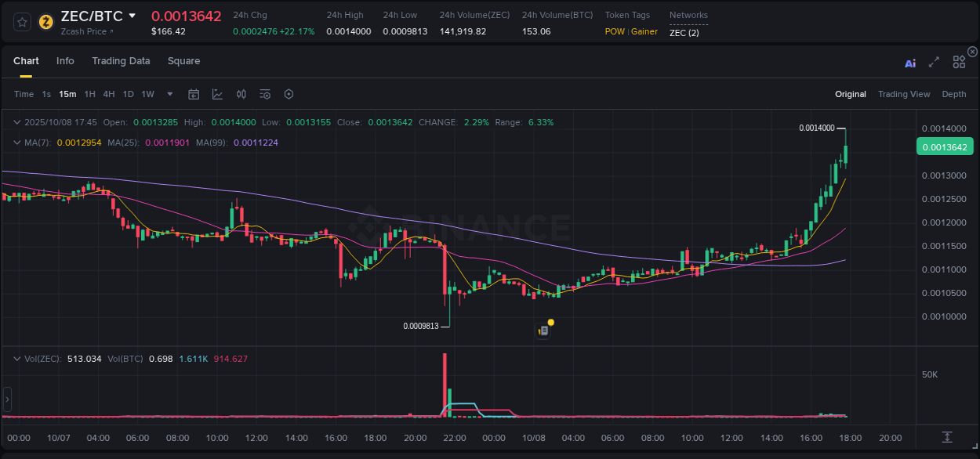Expand the chart to fullscreen view
980x459 pixels.
coord(934,63)
